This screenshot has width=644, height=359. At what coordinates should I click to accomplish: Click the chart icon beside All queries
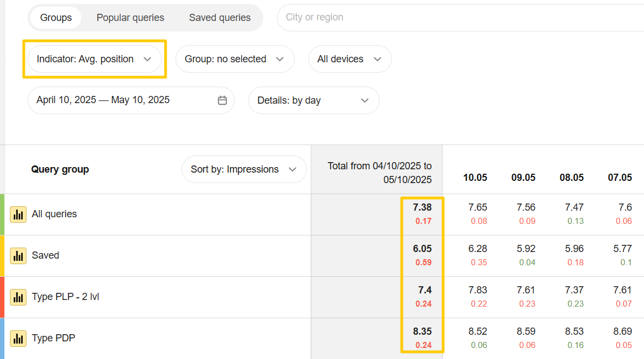[x=18, y=215]
